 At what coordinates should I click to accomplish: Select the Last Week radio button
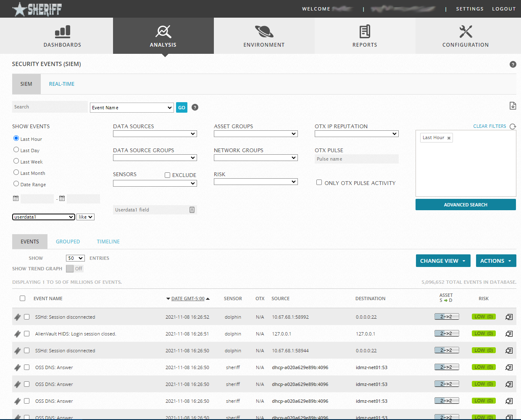click(x=16, y=161)
